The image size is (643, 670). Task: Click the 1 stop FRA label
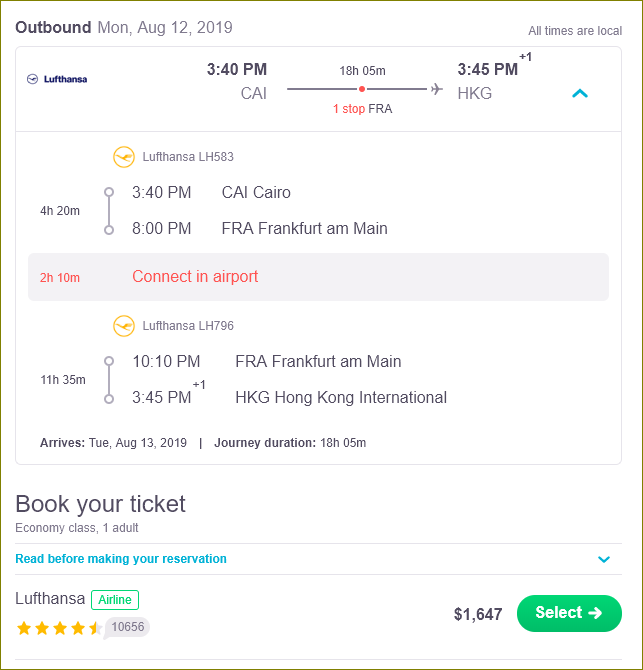pyautogui.click(x=362, y=109)
